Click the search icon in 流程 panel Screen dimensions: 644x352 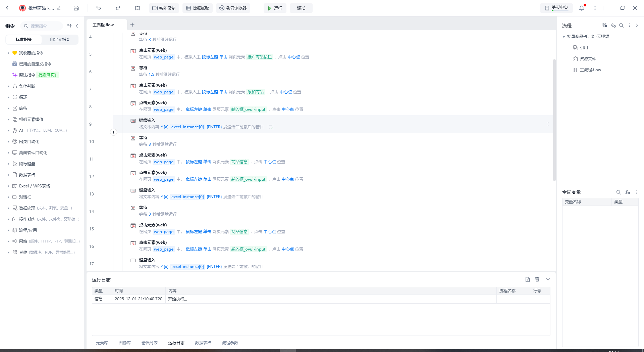(621, 25)
